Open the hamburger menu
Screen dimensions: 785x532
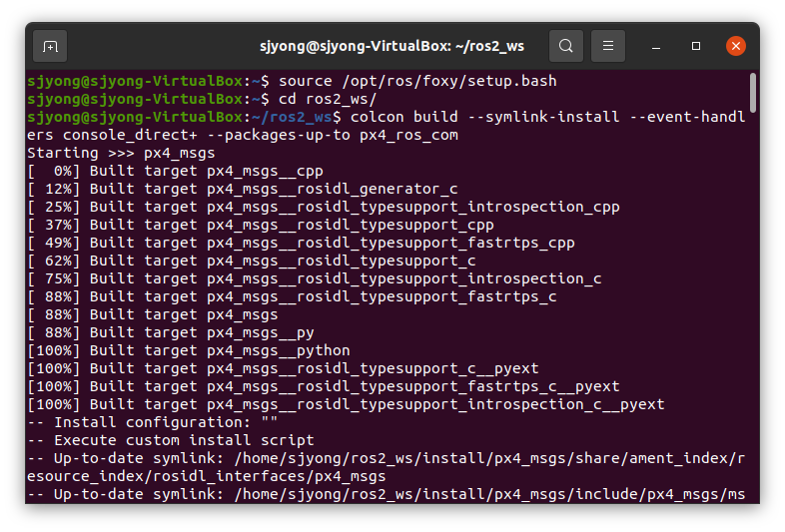(608, 46)
